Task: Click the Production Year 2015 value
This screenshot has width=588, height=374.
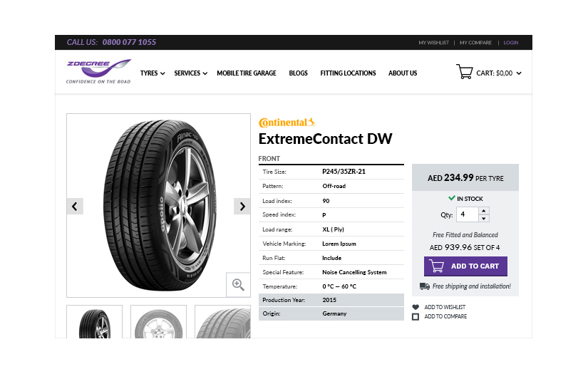Action: pos(329,300)
